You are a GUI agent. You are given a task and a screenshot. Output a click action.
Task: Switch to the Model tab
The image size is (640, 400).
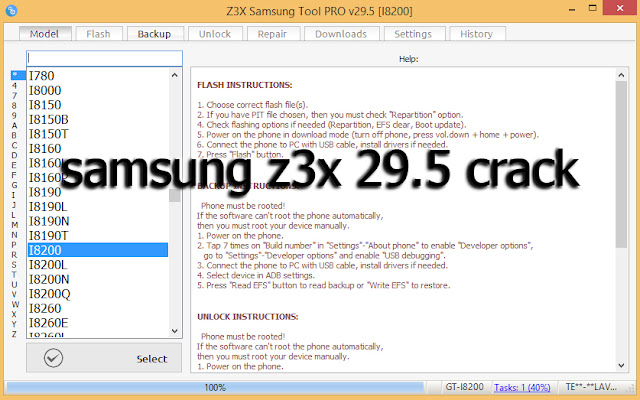[x=44, y=34]
